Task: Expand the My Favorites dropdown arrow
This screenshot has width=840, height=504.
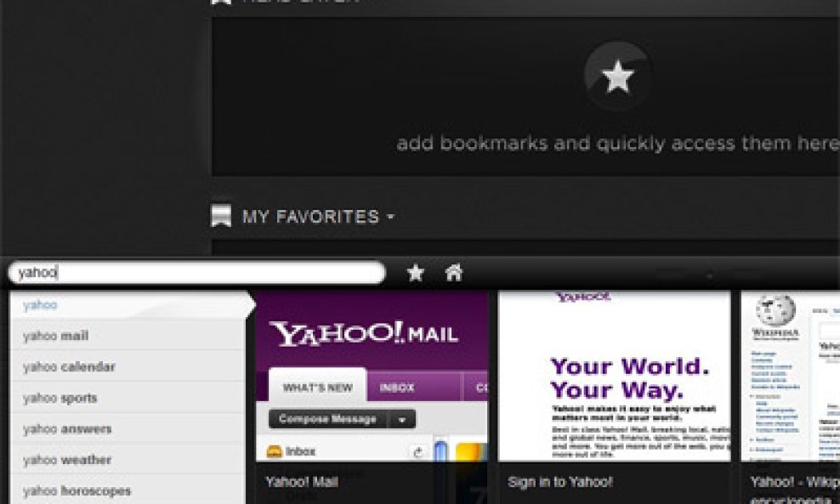Action: point(390,217)
